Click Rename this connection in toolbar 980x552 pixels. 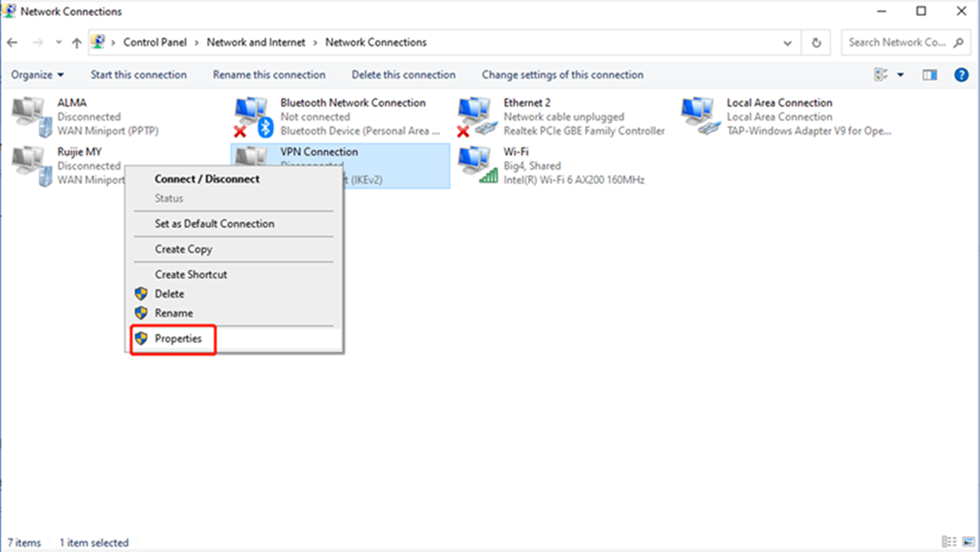coord(269,75)
